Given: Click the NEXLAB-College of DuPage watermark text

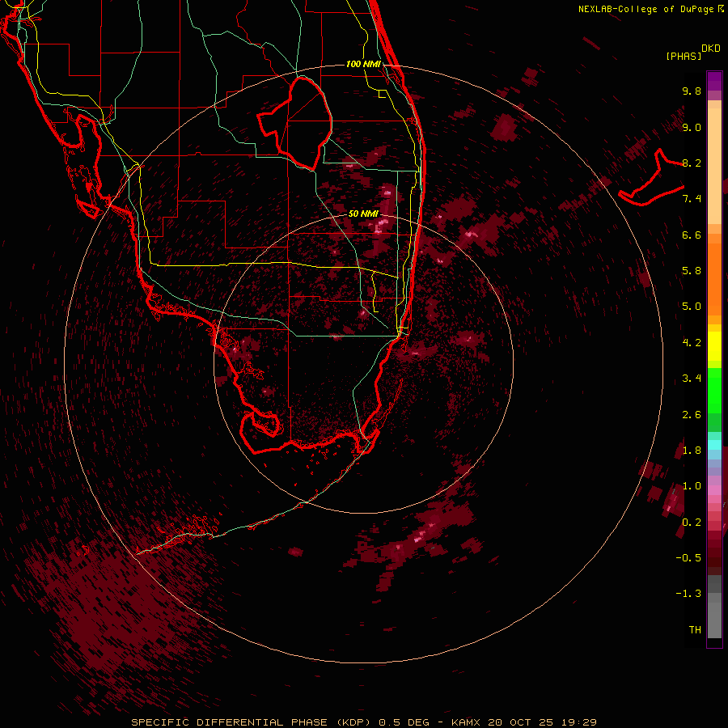Looking at the screenshot, I should coord(650,9).
